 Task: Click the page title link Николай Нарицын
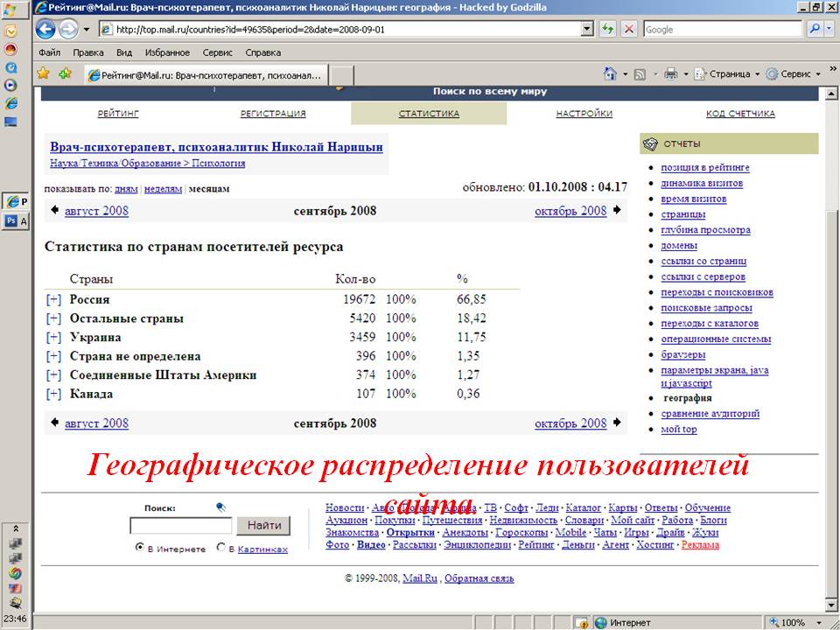(x=216, y=147)
